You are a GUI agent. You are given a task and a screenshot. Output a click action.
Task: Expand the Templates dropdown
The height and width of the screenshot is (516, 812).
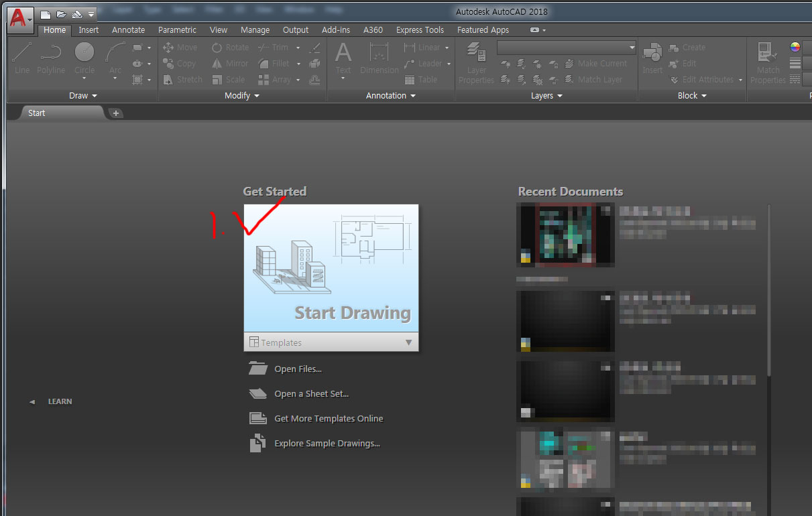click(x=331, y=342)
